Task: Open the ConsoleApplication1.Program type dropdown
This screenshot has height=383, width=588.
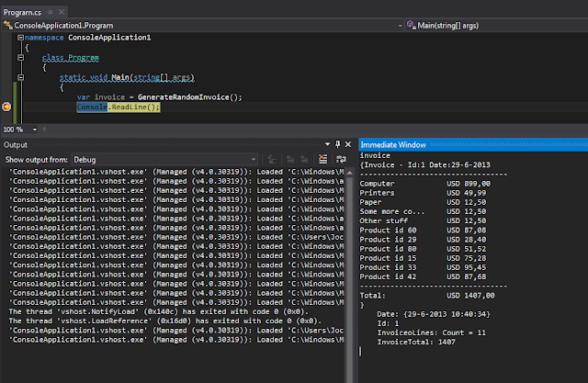Action: [x=202, y=26]
